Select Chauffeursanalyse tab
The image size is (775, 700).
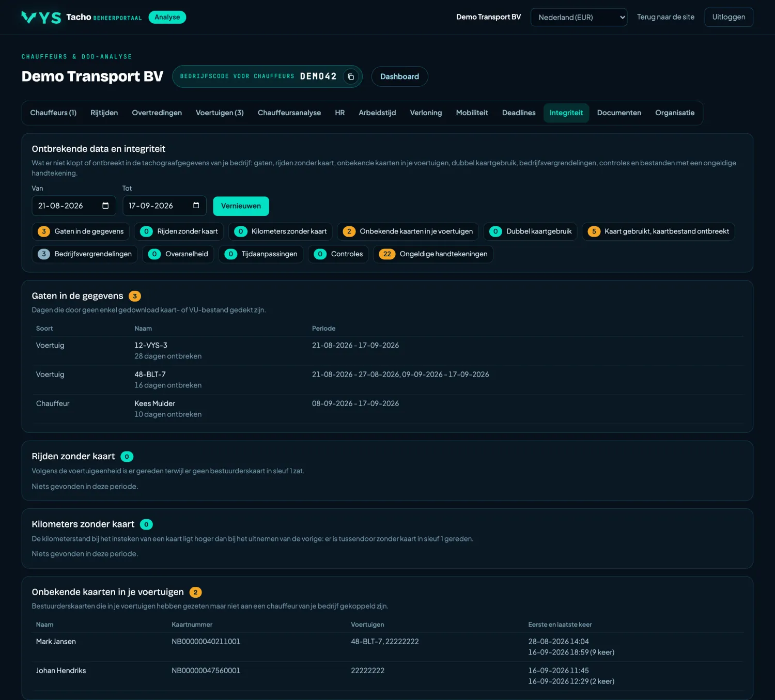[x=289, y=113]
